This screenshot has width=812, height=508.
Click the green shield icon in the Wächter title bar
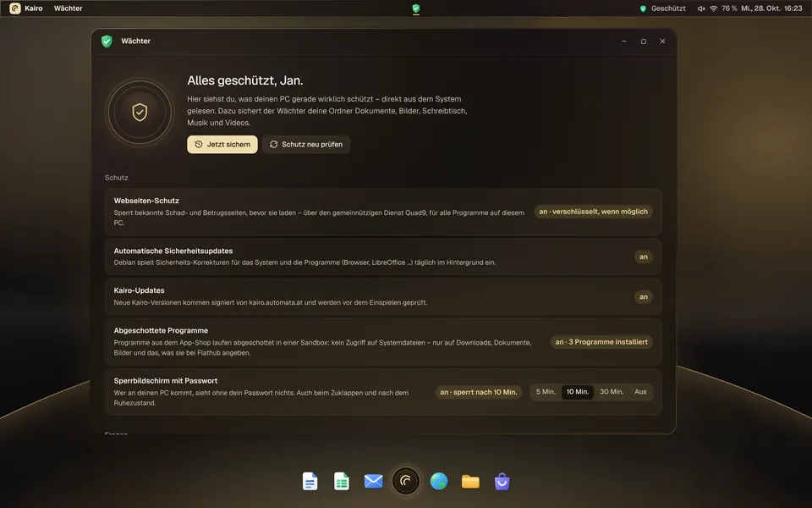coord(107,41)
